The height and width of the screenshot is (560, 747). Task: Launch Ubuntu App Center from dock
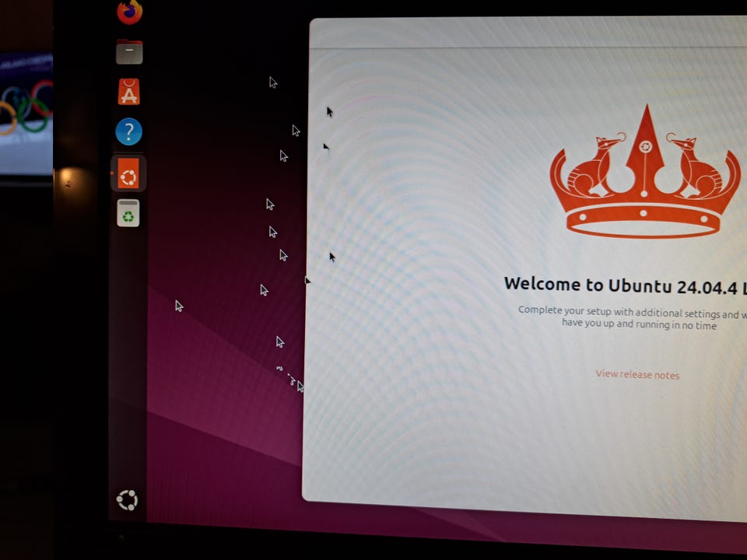tap(129, 92)
